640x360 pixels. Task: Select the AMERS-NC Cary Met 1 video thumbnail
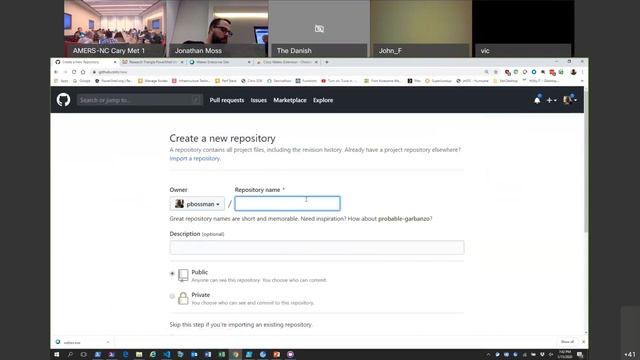pos(115,28)
